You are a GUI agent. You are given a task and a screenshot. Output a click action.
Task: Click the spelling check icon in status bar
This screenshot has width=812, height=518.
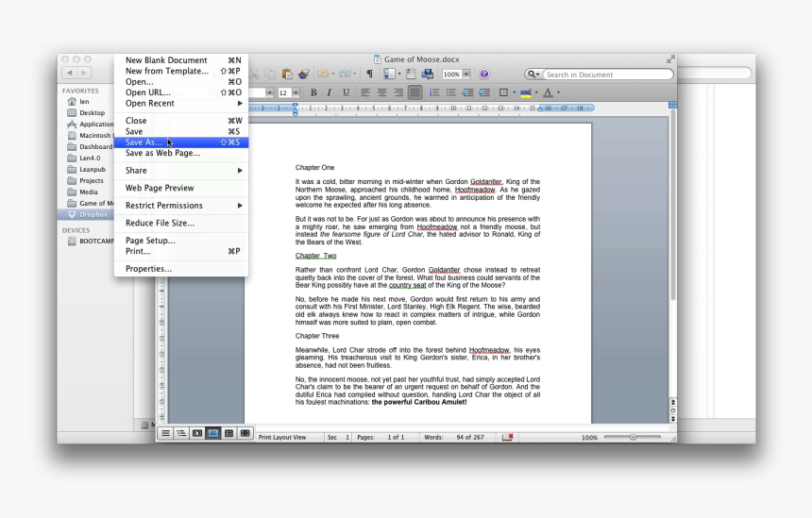pos(508,437)
